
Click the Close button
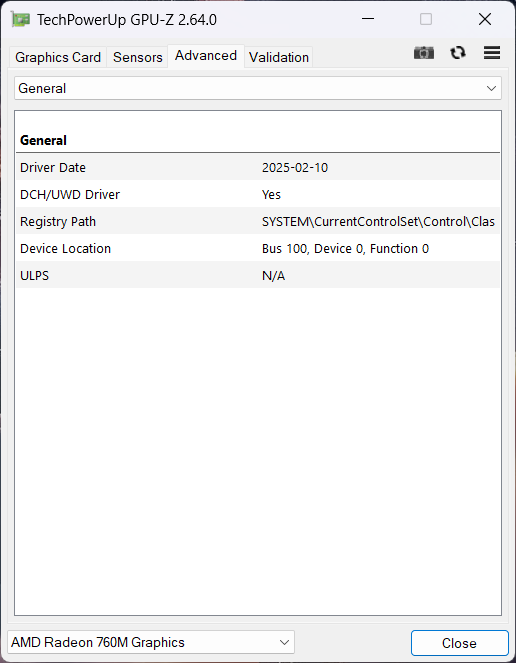click(459, 643)
